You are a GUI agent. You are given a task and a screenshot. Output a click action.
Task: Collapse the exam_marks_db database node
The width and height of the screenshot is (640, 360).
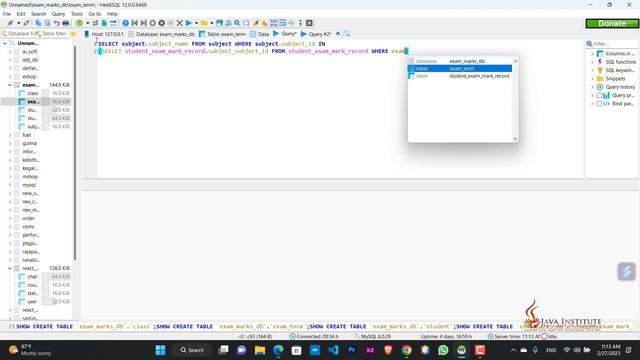click(10, 85)
